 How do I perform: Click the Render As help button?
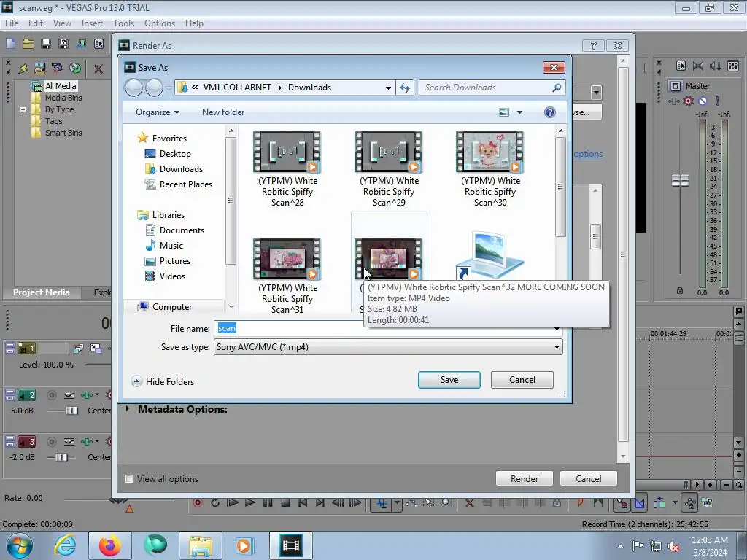click(x=593, y=45)
